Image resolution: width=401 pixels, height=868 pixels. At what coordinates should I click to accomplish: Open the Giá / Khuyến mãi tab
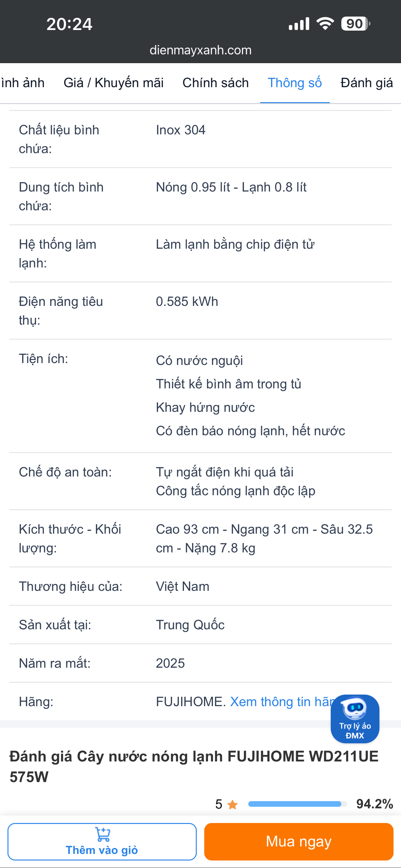coord(113,83)
